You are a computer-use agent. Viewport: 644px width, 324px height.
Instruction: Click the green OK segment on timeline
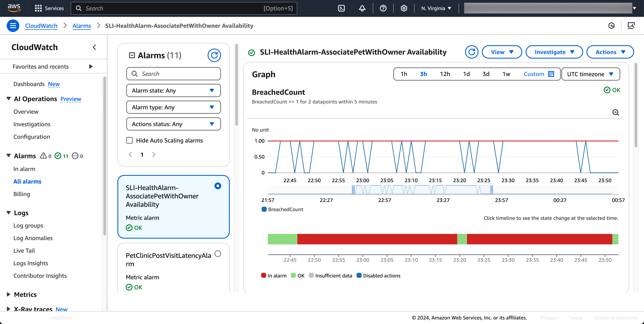pyautogui.click(x=282, y=239)
